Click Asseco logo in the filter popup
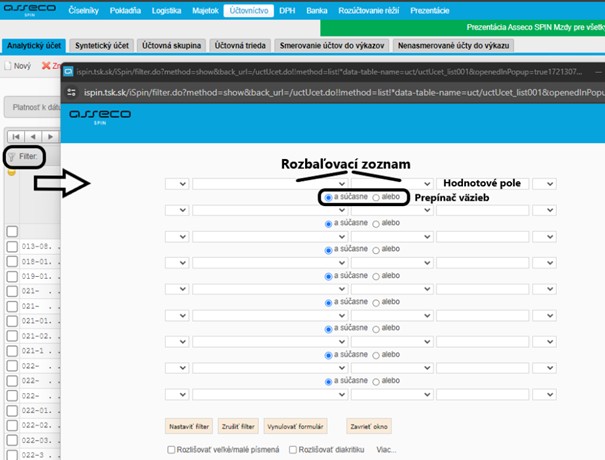Screen dimensions: 605x460 [x=98, y=118]
